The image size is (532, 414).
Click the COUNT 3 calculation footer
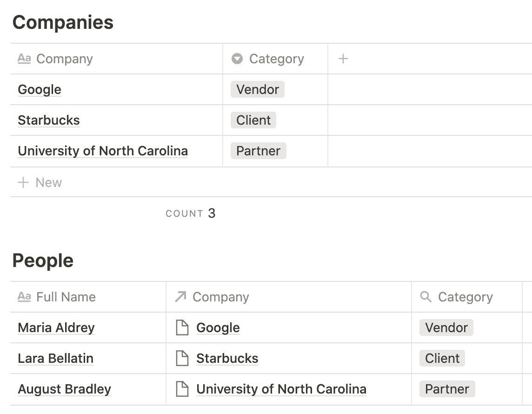click(x=191, y=214)
